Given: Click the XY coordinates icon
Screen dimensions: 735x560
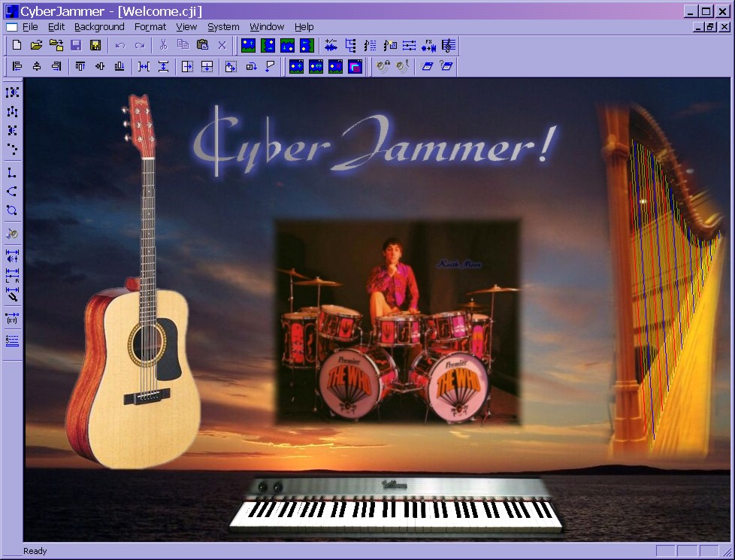Looking at the screenshot, I should click(x=12, y=318).
